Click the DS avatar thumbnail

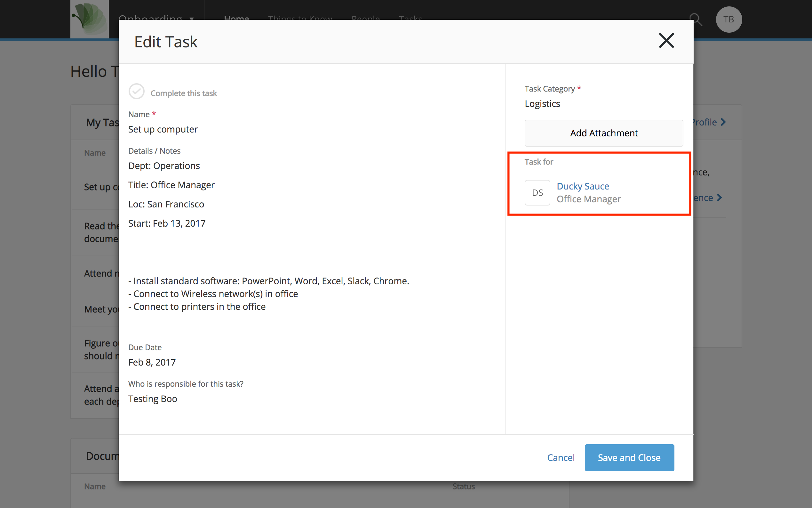(x=537, y=192)
